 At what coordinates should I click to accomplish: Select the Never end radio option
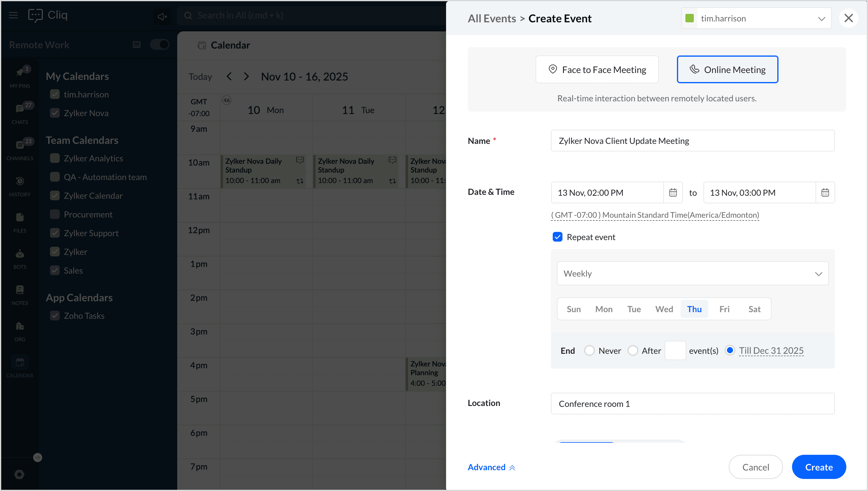(x=589, y=351)
